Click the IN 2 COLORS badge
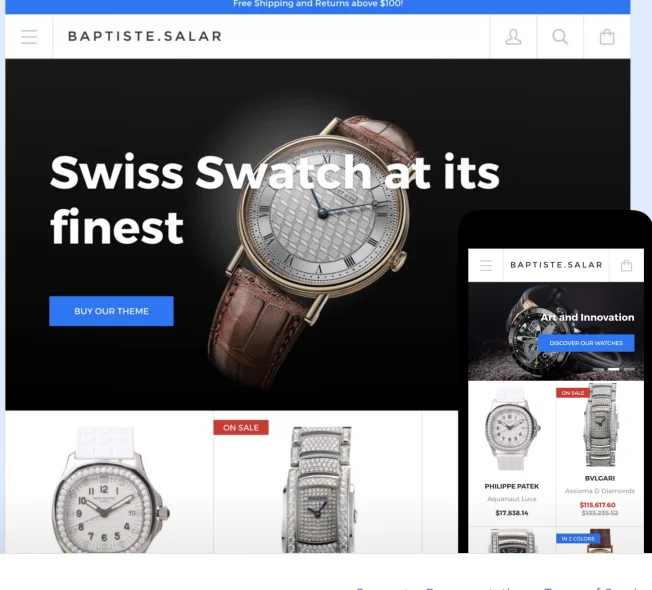The image size is (652, 590). [578, 538]
